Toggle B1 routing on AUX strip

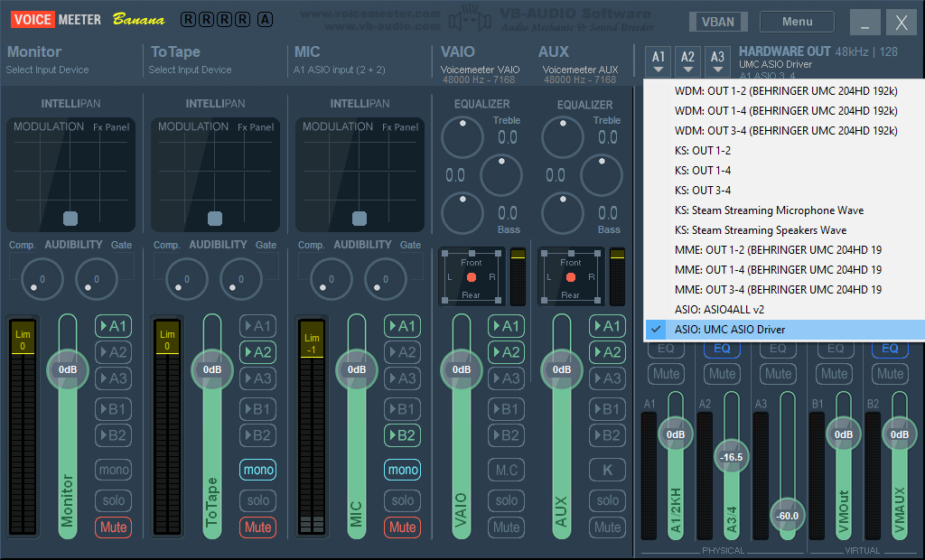click(607, 409)
